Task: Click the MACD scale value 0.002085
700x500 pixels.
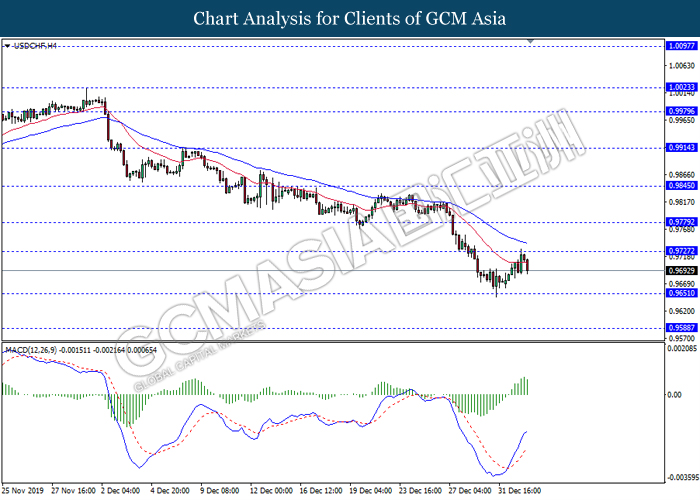Action: 682,348
